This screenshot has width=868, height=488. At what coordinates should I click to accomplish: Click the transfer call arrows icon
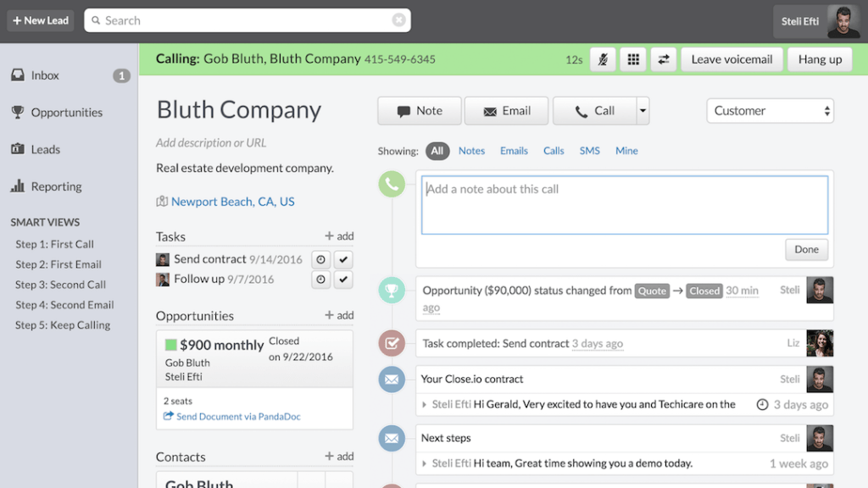(662, 59)
